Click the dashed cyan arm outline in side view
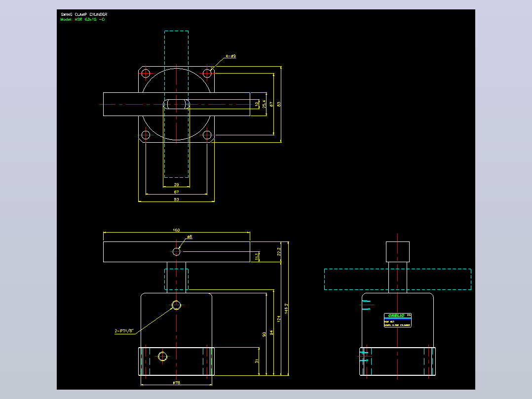 (x=398, y=279)
